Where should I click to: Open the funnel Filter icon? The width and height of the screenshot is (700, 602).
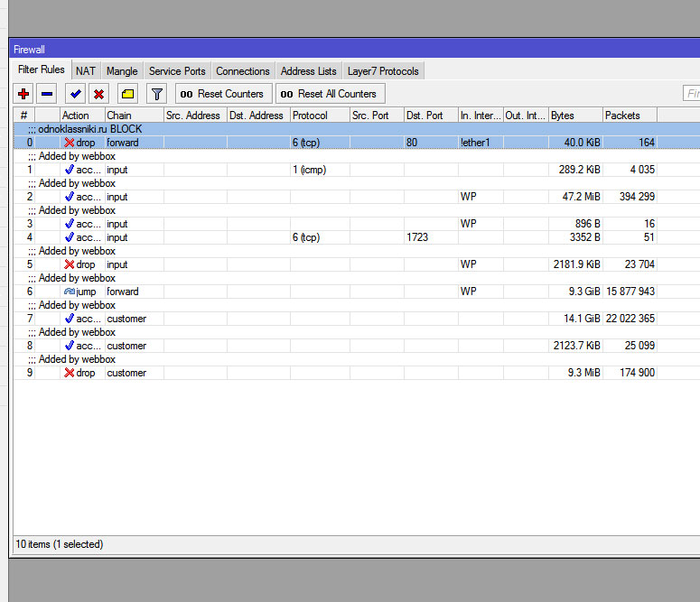157,94
